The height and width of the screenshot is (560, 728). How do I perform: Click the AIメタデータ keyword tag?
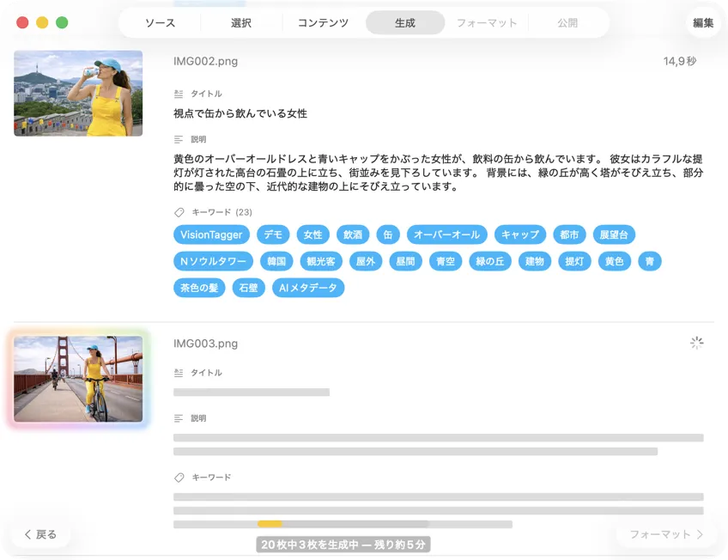click(x=308, y=288)
